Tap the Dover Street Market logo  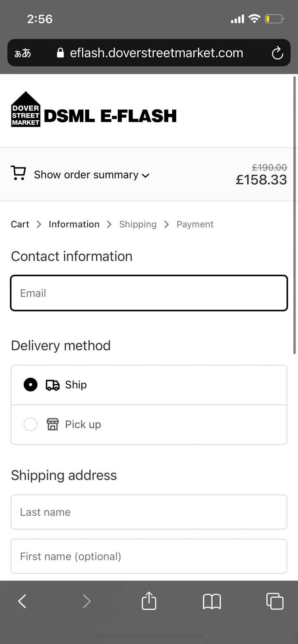coord(25,109)
